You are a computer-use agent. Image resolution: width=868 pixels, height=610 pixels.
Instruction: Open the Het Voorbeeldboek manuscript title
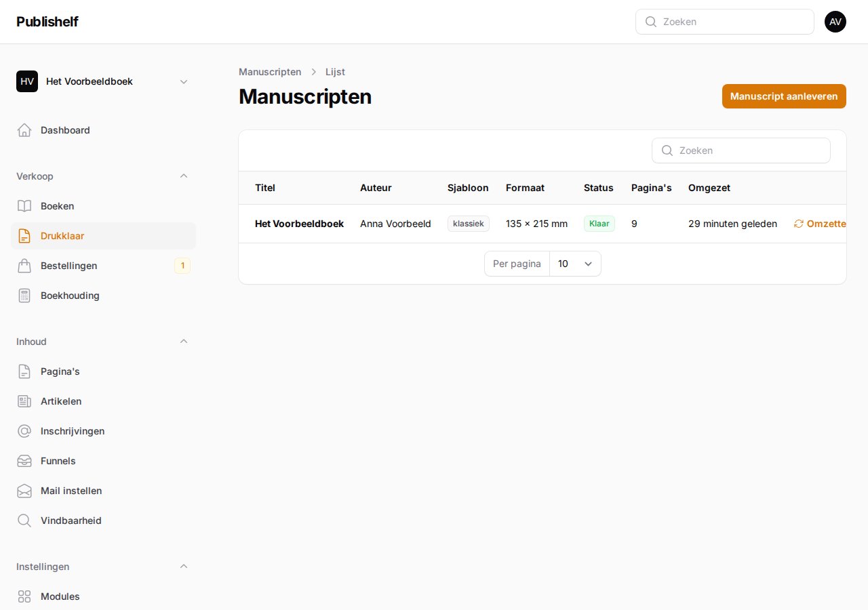tap(299, 224)
